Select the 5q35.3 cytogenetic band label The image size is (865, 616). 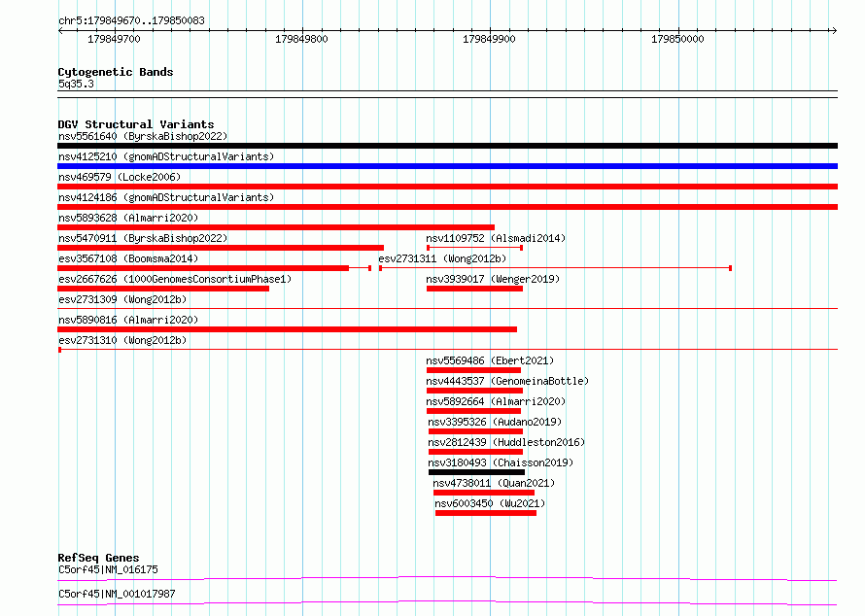tap(76, 84)
